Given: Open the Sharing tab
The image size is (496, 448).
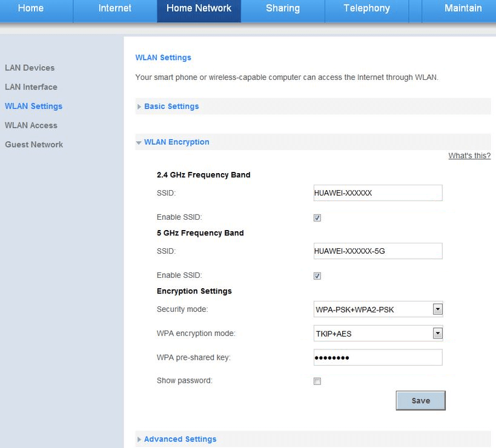Looking at the screenshot, I should click(282, 8).
